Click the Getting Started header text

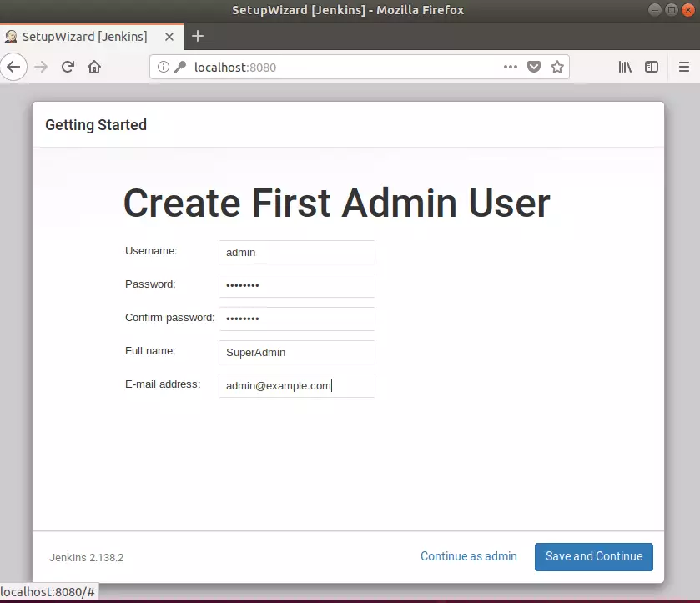pos(96,125)
